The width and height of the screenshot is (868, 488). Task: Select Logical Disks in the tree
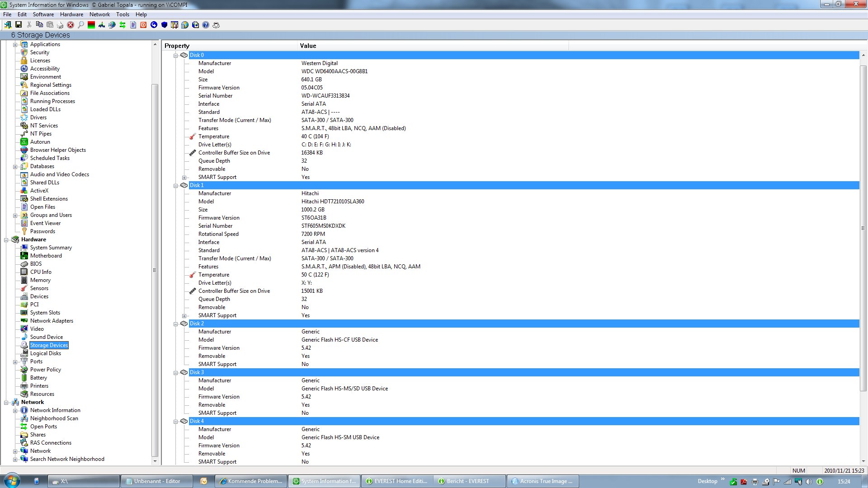45,353
